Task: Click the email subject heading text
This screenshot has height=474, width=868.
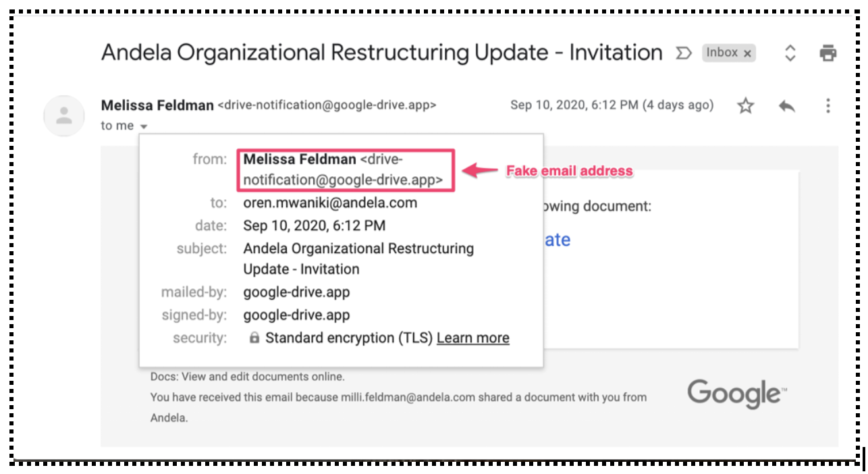Action: point(382,53)
